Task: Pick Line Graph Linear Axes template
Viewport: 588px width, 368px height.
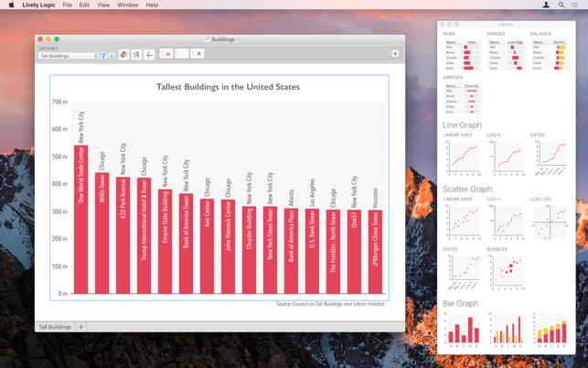Action: pos(463,157)
